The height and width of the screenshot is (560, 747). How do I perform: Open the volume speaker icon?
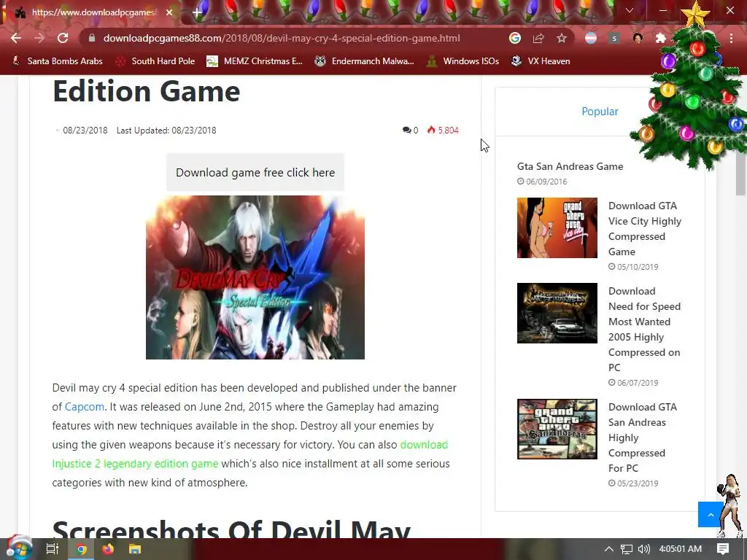pyautogui.click(x=643, y=549)
